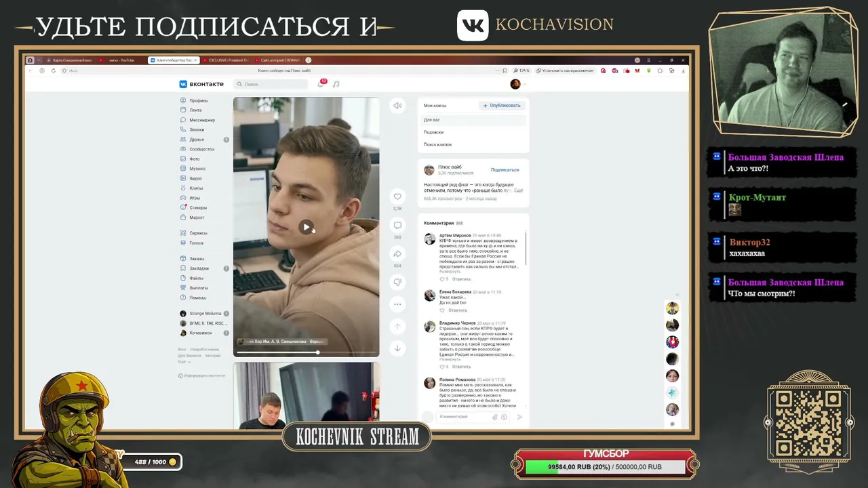Like the clip with heart icon
Viewport: 868px width, 488px height.
pos(397,197)
